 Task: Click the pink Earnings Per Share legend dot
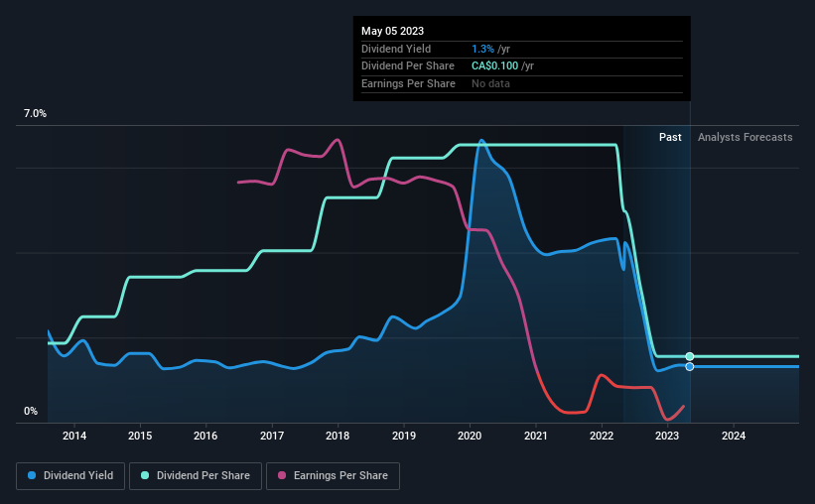tap(282, 475)
